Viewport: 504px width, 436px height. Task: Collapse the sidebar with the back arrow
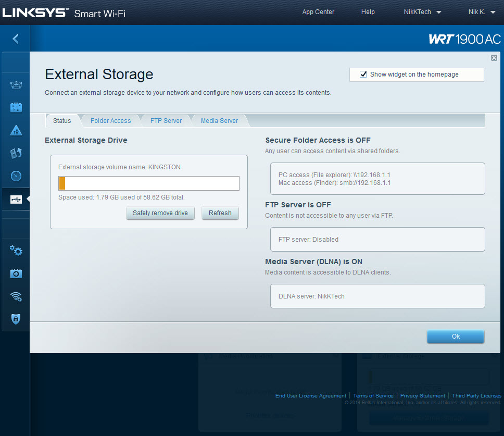(16, 39)
